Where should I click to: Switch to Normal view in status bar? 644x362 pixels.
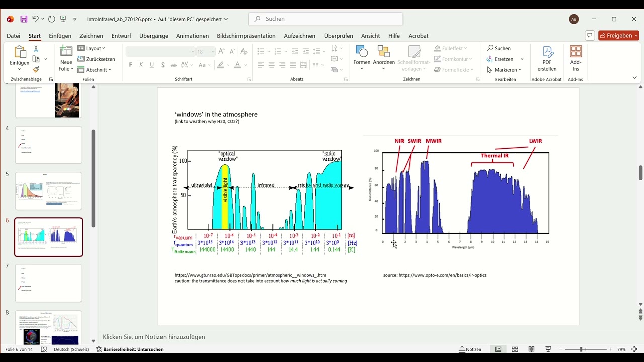498,349
